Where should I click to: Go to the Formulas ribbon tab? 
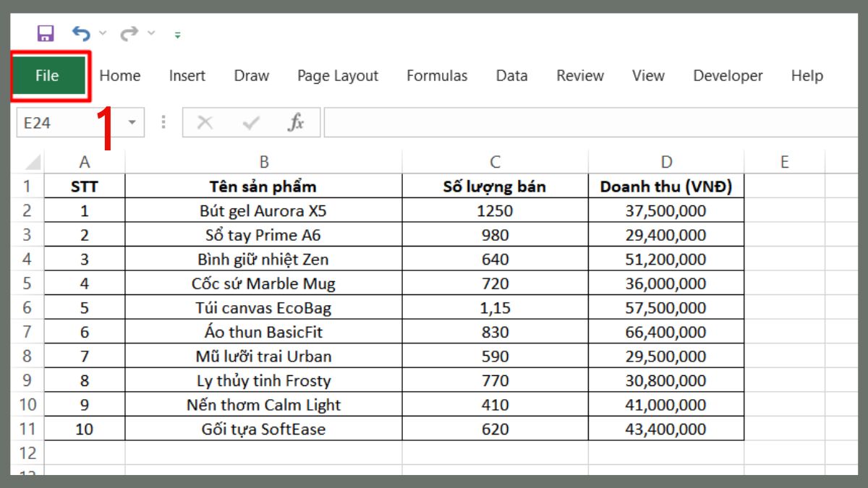437,76
